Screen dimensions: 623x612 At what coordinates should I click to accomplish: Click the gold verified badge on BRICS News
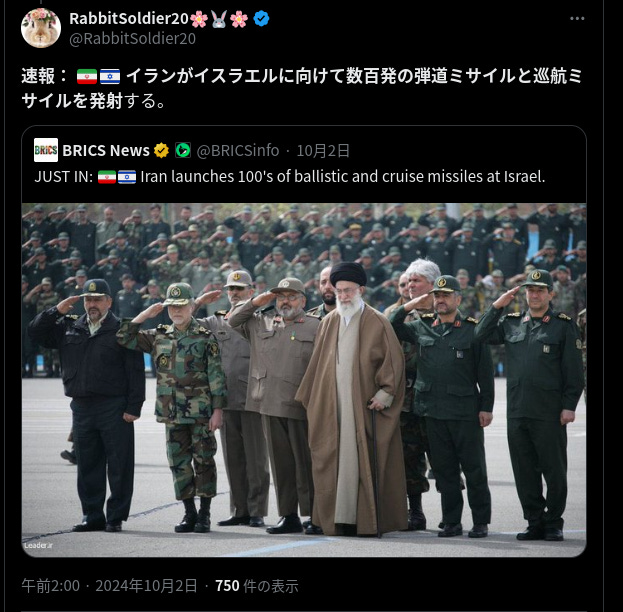pos(161,151)
